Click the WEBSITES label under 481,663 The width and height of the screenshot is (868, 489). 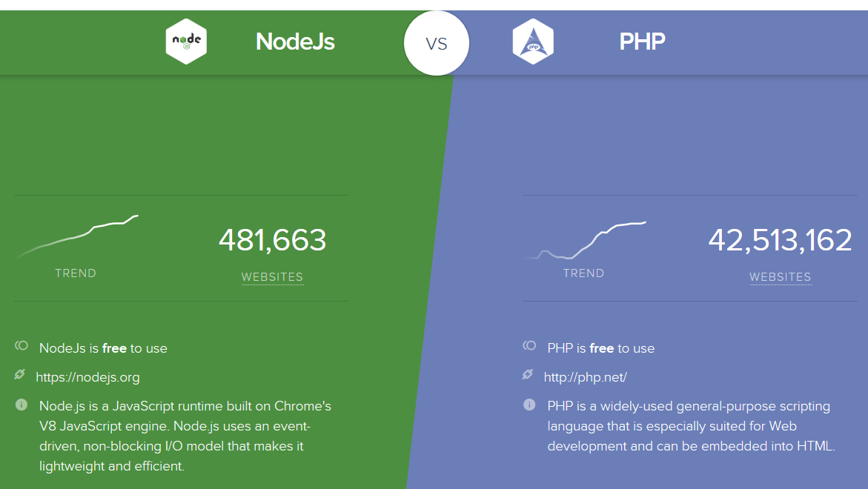(x=272, y=277)
